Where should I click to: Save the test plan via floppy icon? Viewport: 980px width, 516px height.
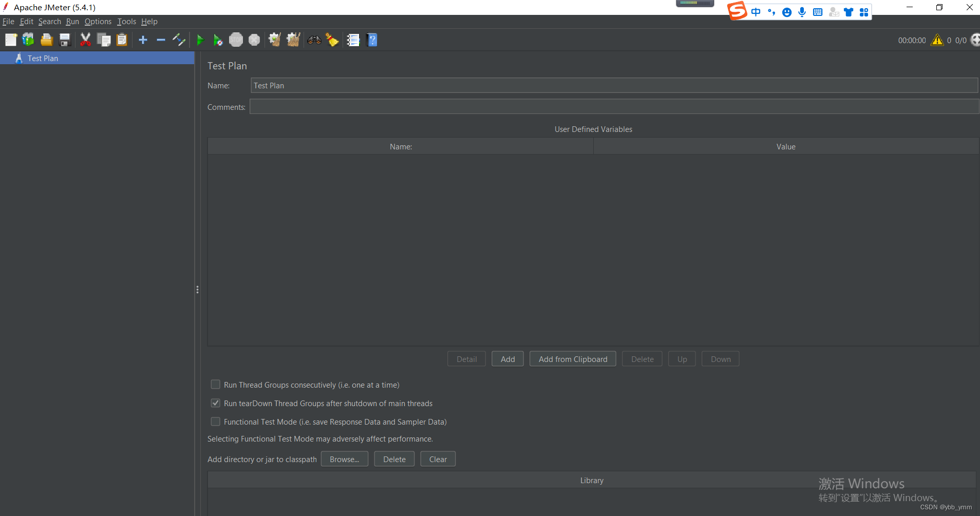[65, 40]
